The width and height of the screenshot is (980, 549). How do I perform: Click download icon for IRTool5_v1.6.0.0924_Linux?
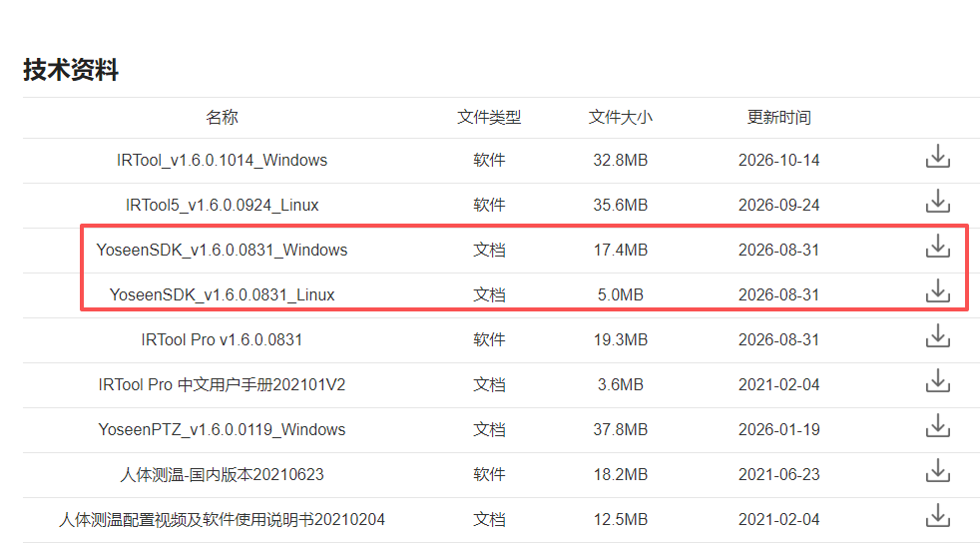coord(937,202)
